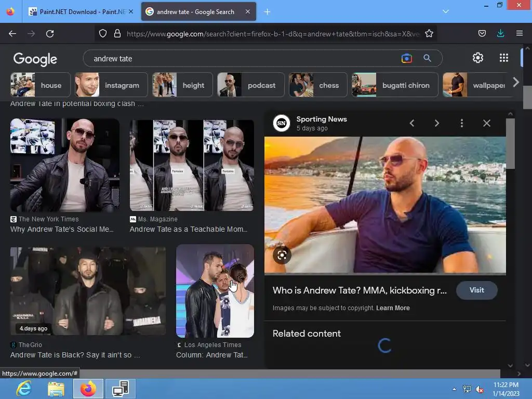Open the Learn More copyright link
Image resolution: width=532 pixels, height=399 pixels.
(393, 308)
